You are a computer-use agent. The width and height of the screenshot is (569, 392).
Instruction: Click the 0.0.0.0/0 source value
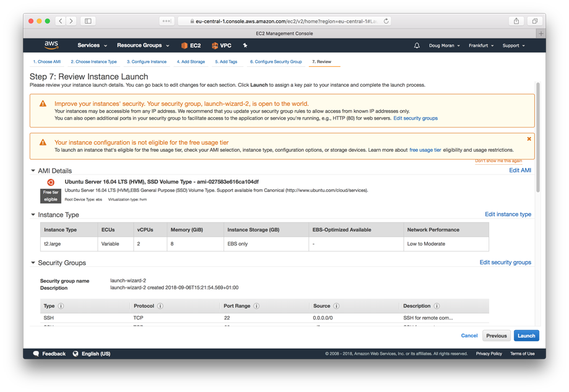[323, 318]
